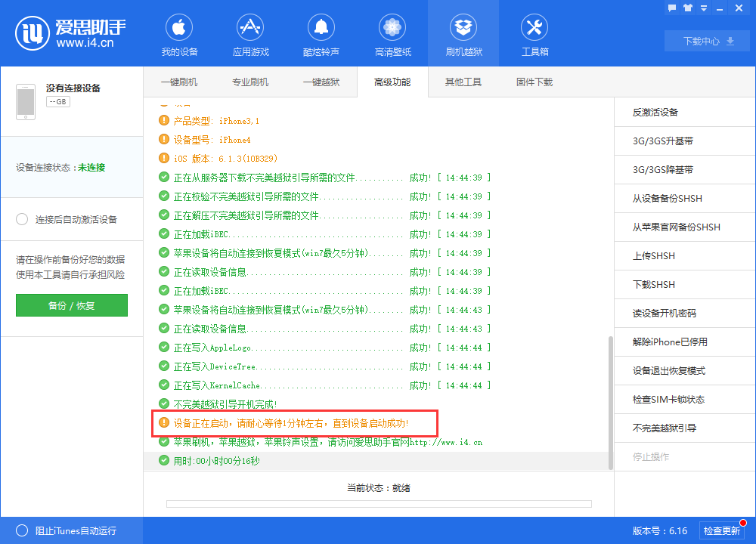
Task: Click the greyed 停止操作 button
Action: (685, 456)
